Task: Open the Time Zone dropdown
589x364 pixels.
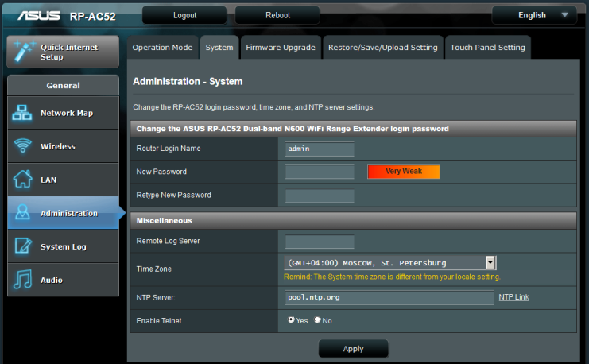Action: [390, 263]
